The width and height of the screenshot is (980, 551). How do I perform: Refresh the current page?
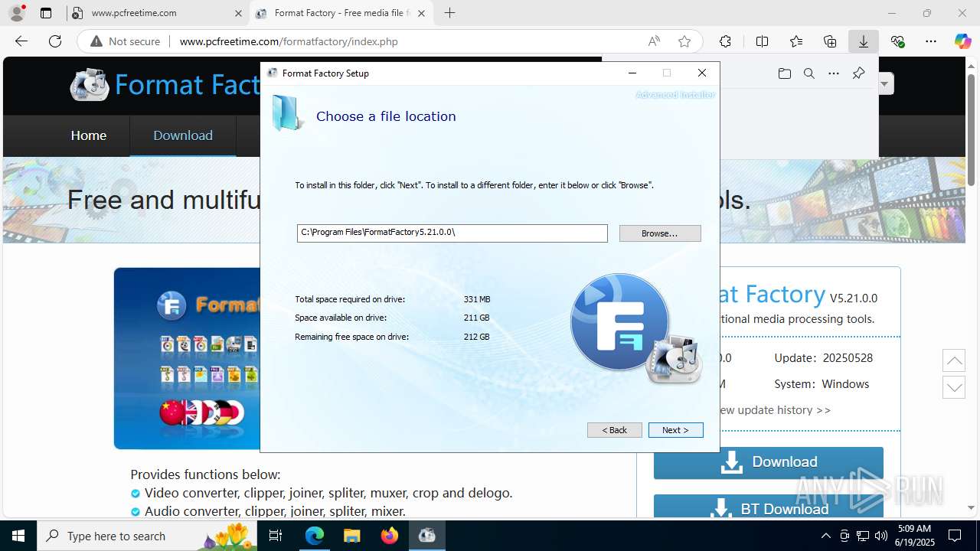[55, 41]
